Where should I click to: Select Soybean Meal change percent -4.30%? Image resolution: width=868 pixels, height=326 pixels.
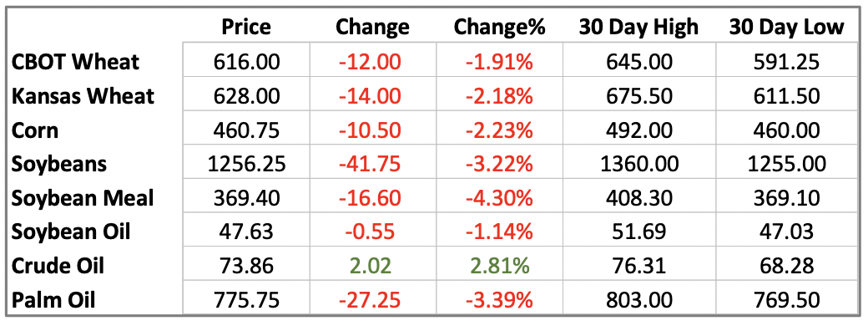coord(500,198)
